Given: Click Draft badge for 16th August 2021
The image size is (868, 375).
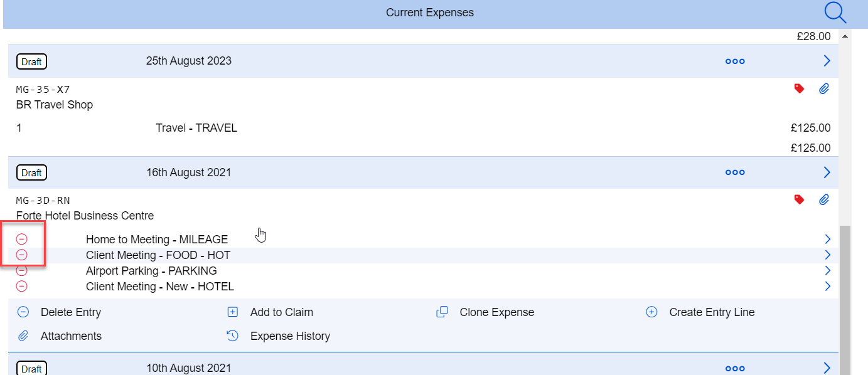Looking at the screenshot, I should (x=31, y=172).
